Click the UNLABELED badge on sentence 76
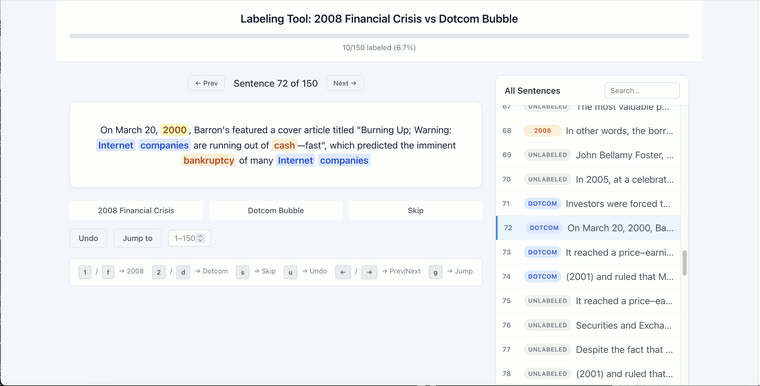 [x=547, y=325]
